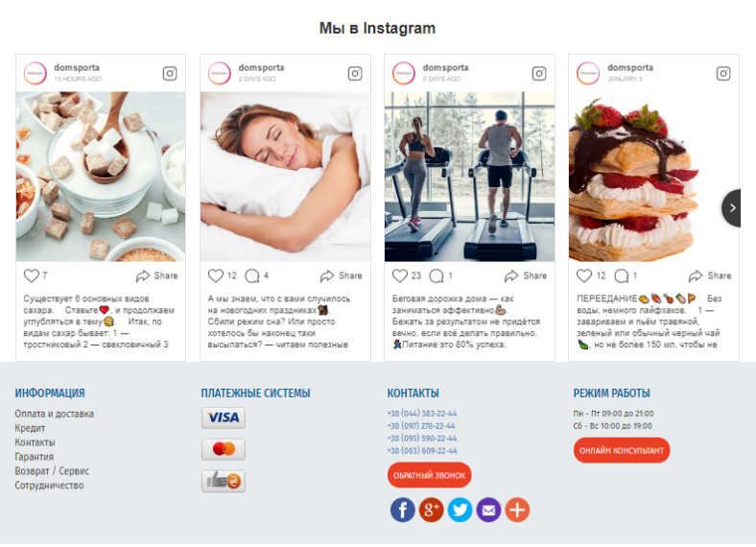This screenshot has height=547, width=756.
Task: Like the sugar post with heart icon
Action: click(x=32, y=276)
